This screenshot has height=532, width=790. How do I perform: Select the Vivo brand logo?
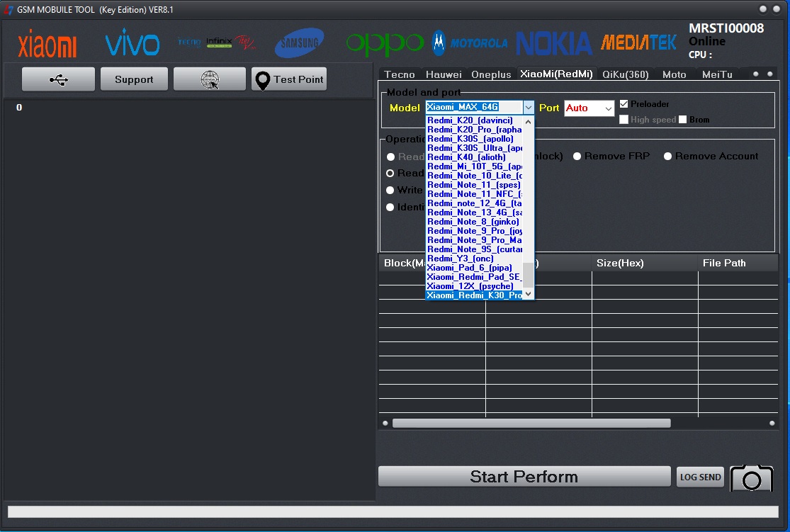(132, 44)
